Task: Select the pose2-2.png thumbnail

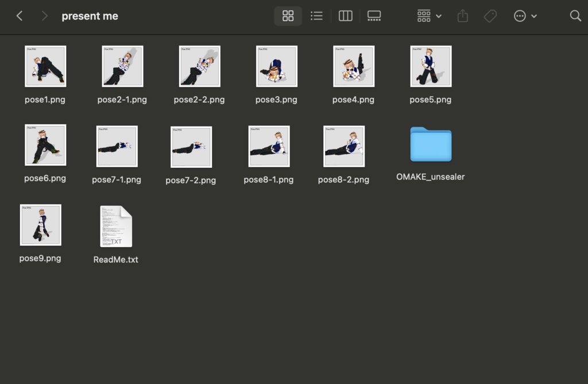Action: coord(199,67)
